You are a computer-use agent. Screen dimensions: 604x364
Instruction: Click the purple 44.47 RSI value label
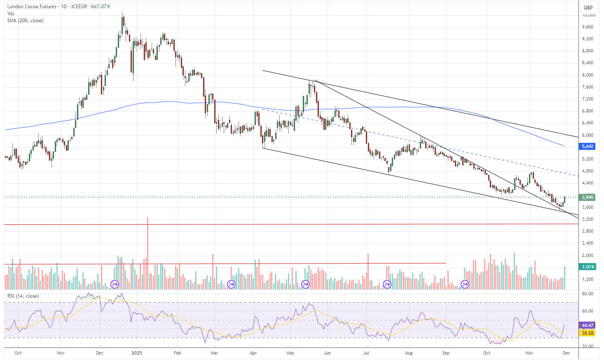(x=588, y=326)
